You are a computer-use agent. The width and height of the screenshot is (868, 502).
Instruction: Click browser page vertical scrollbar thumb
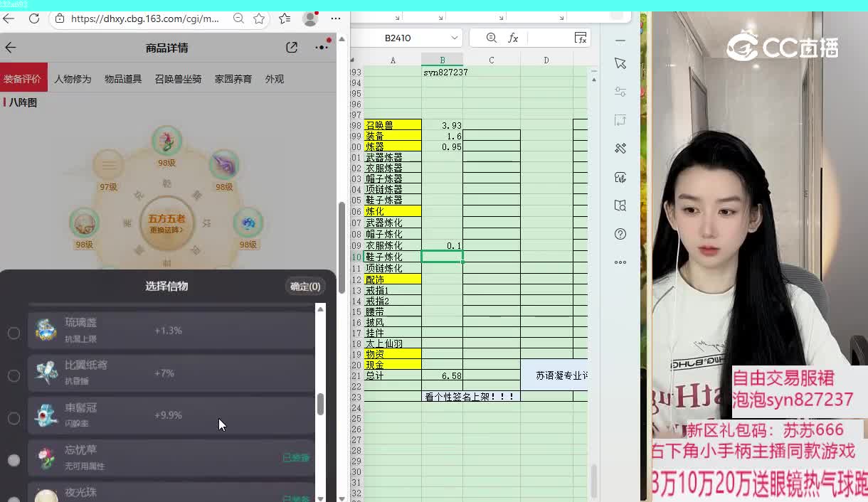[342, 246]
